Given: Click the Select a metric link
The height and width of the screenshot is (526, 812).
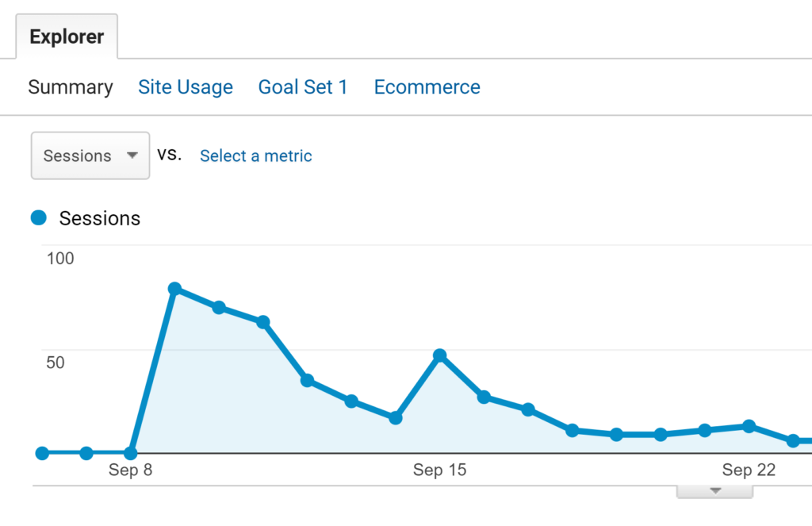Looking at the screenshot, I should (x=255, y=156).
